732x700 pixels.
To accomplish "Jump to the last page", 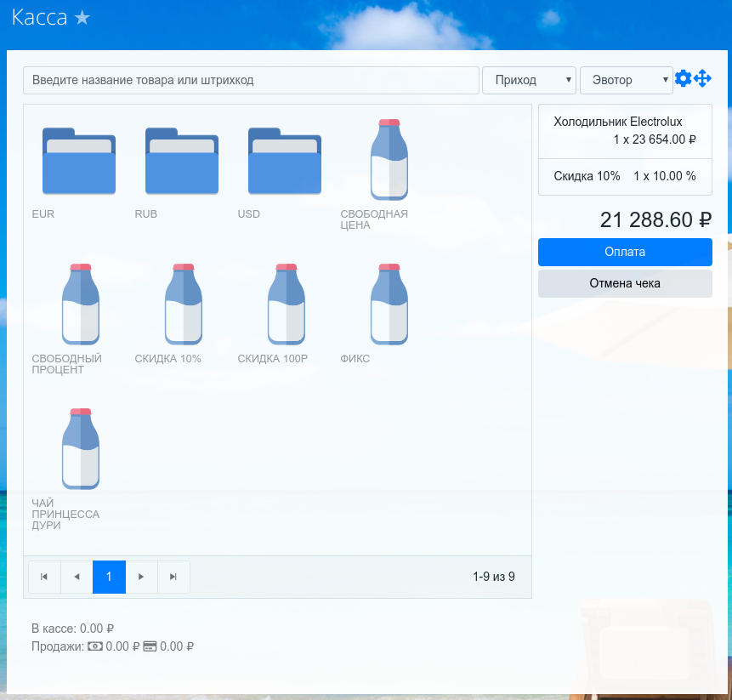I will coord(173,577).
